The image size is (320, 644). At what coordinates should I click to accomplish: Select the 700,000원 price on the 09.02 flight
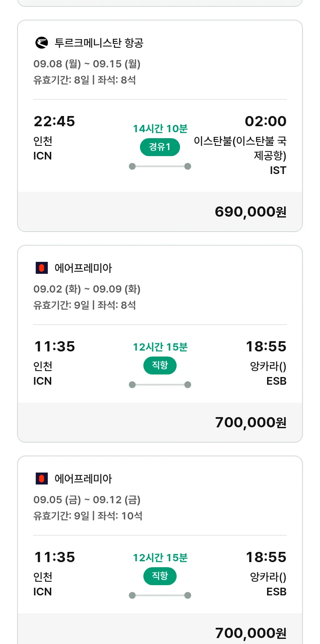click(250, 422)
